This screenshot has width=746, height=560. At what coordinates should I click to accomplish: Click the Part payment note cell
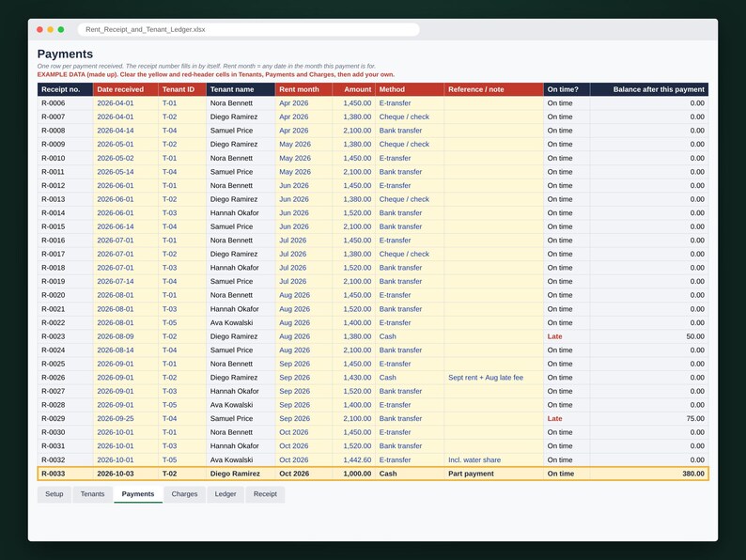(x=494, y=474)
